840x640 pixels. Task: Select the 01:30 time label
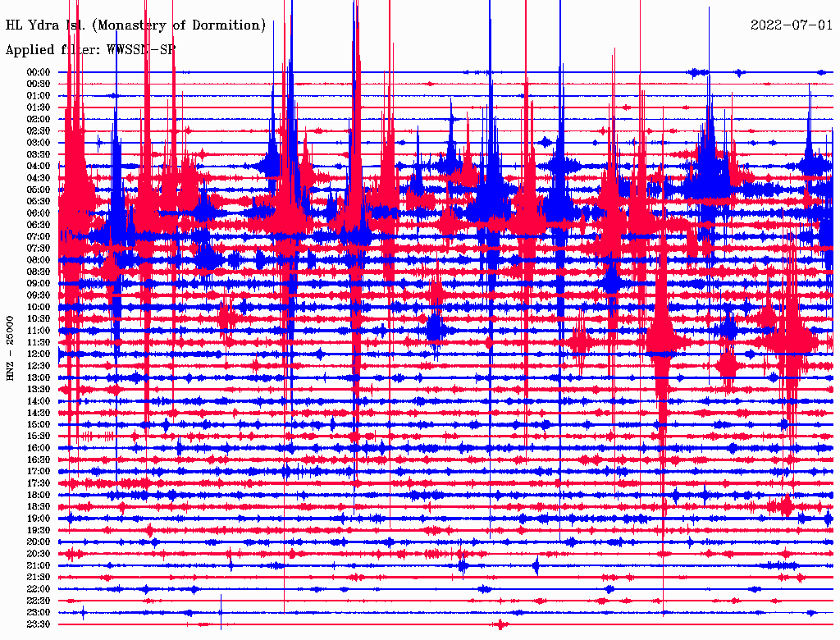(39, 107)
